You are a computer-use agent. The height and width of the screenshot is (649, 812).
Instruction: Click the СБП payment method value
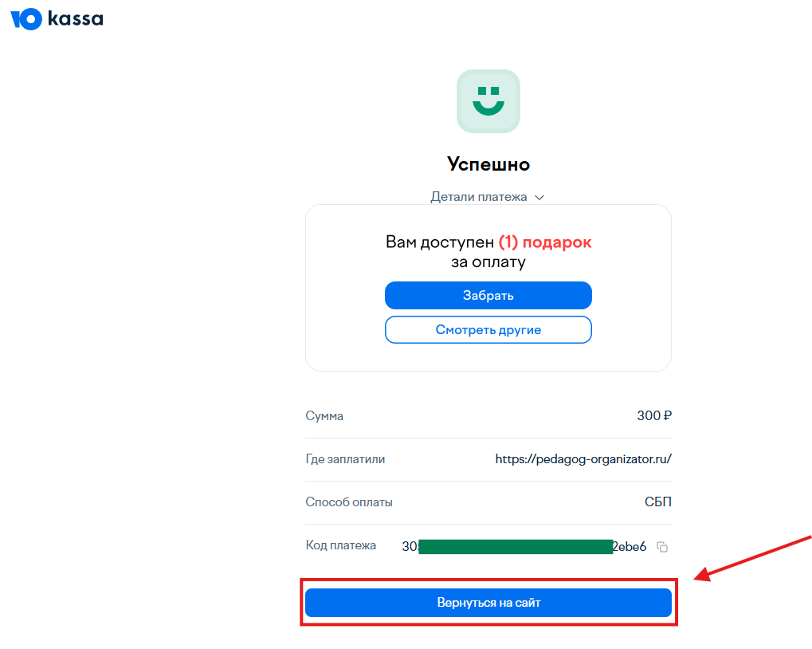[658, 501]
